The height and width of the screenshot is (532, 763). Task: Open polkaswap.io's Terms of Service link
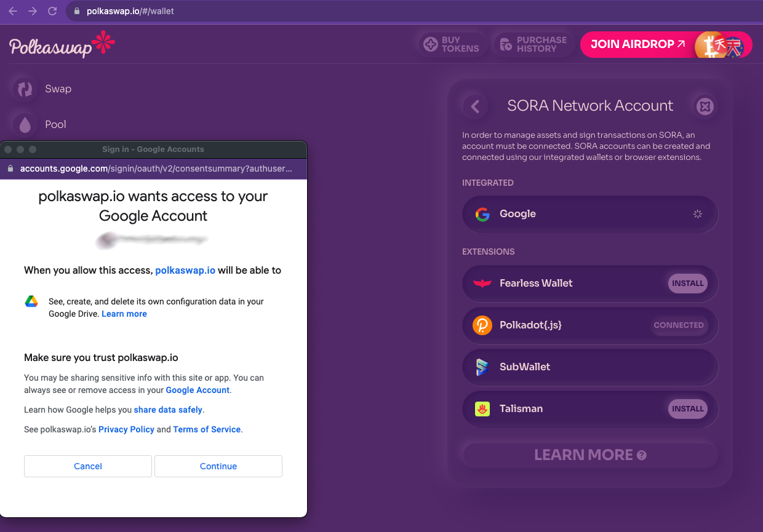click(x=207, y=429)
